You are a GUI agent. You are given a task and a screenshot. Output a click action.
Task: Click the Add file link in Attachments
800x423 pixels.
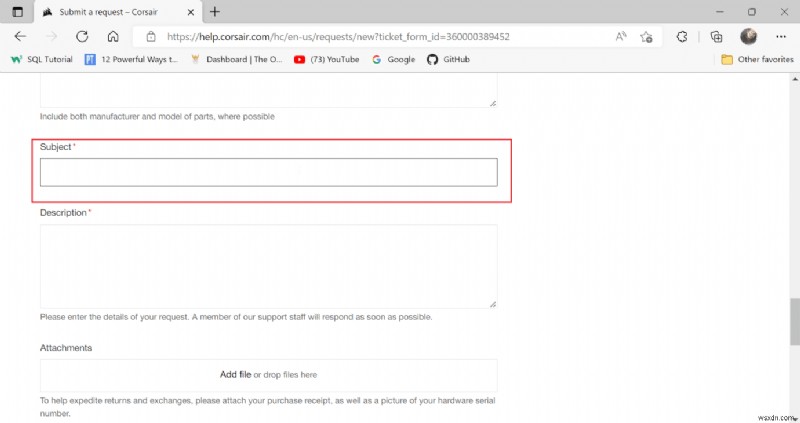point(235,375)
